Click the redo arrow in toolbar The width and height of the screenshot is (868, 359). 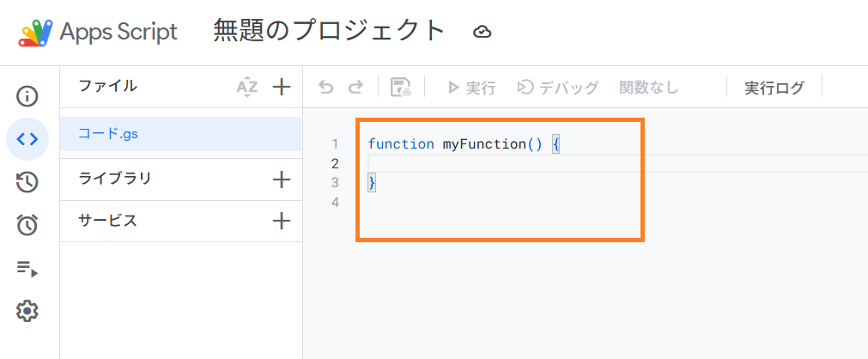(355, 88)
